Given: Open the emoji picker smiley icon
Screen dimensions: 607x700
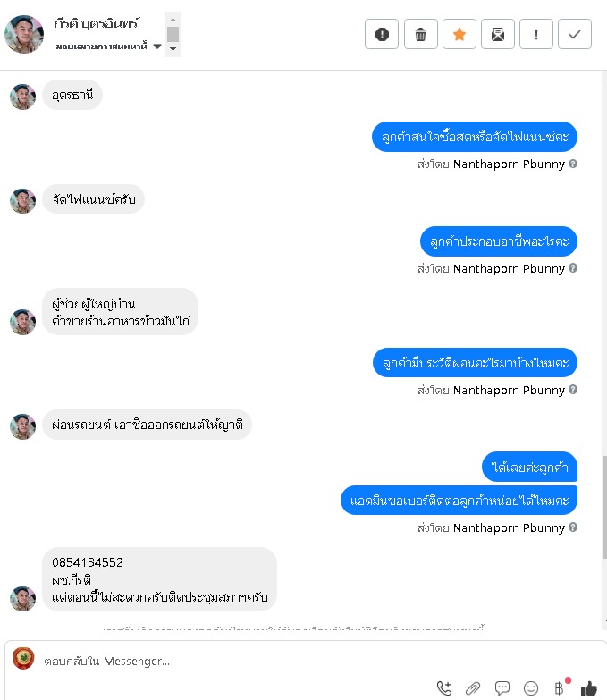Looking at the screenshot, I should point(531,688).
